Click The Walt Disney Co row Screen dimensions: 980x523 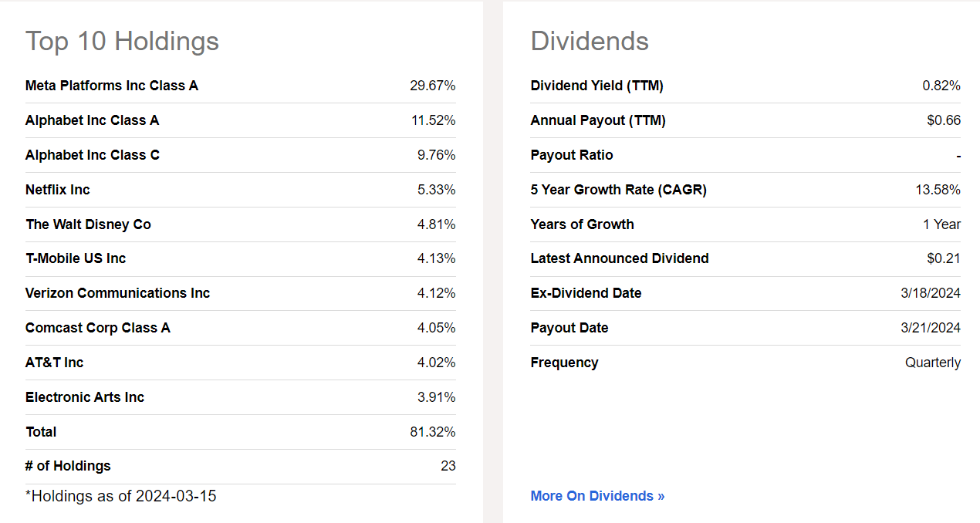88,224
